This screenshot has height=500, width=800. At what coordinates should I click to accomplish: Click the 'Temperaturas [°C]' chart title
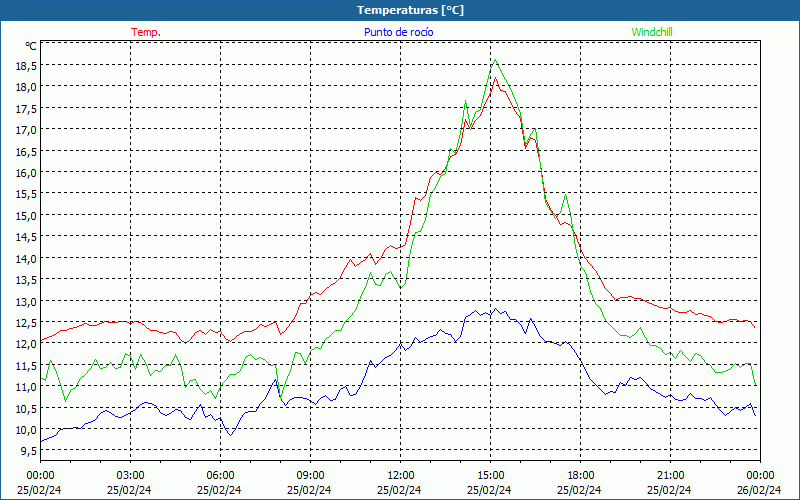coord(410,10)
